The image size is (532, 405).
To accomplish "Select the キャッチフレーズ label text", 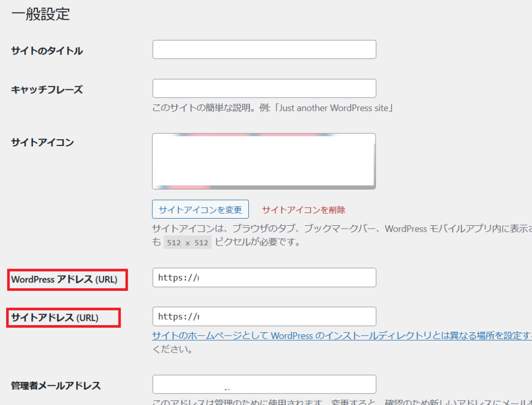I will coord(47,89).
